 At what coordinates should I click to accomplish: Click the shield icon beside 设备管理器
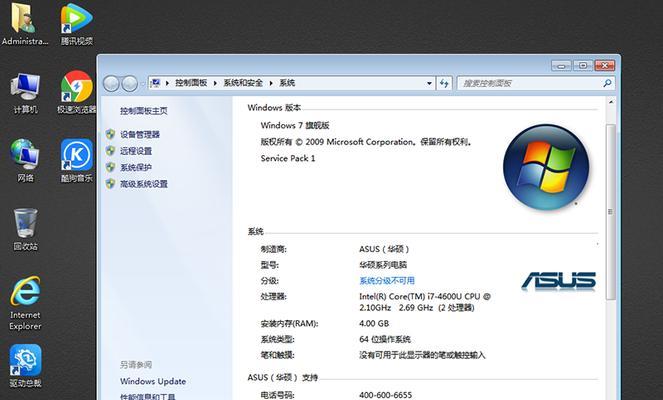[110, 134]
